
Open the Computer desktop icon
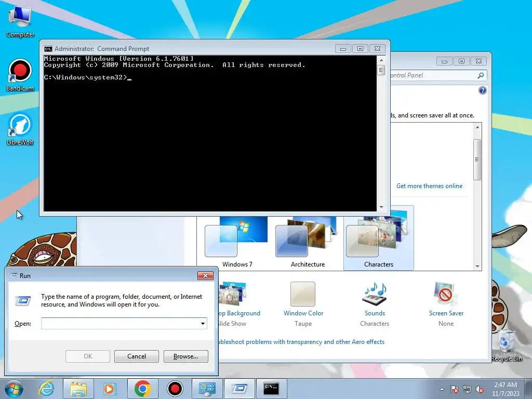click(20, 21)
